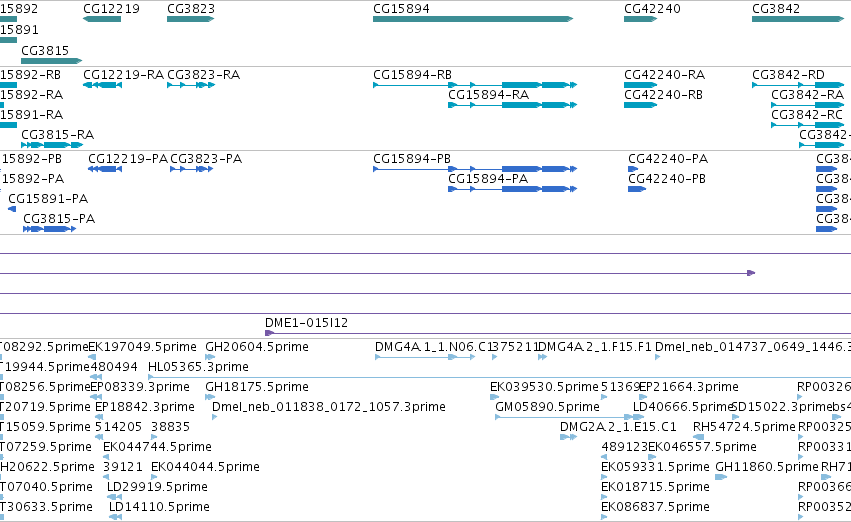Image resolution: width=851 pixels, height=522 pixels.
Task: Select EST RH54724.5prime
Action: coord(744,426)
